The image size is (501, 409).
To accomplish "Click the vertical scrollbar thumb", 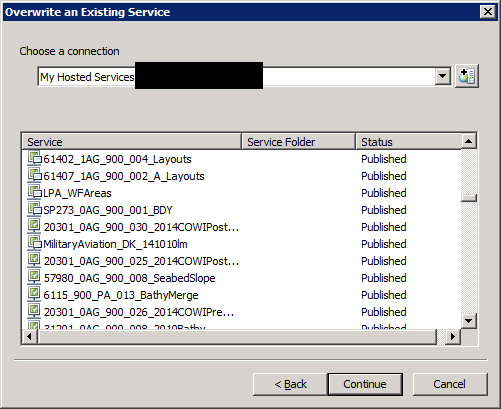I will pyautogui.click(x=469, y=198).
